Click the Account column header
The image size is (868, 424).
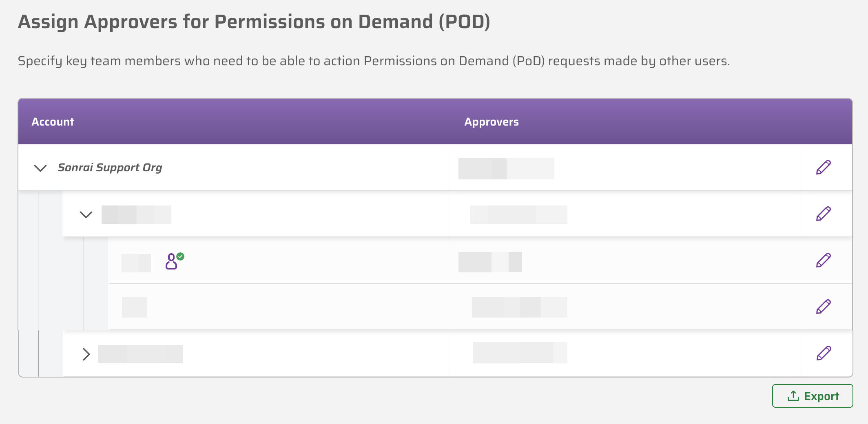point(53,121)
